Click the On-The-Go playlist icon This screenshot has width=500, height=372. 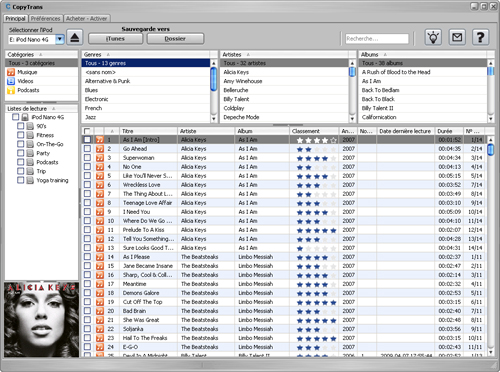[x=30, y=144]
